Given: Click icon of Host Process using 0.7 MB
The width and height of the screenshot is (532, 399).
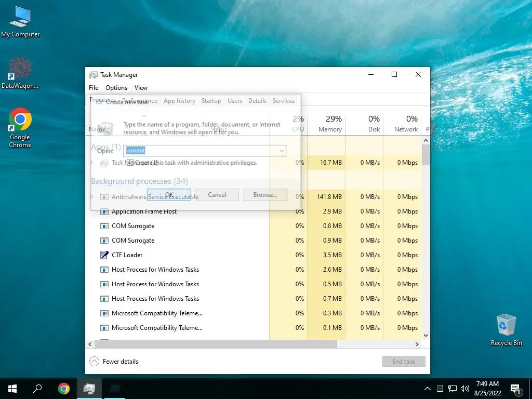Looking at the screenshot, I should (x=104, y=299).
